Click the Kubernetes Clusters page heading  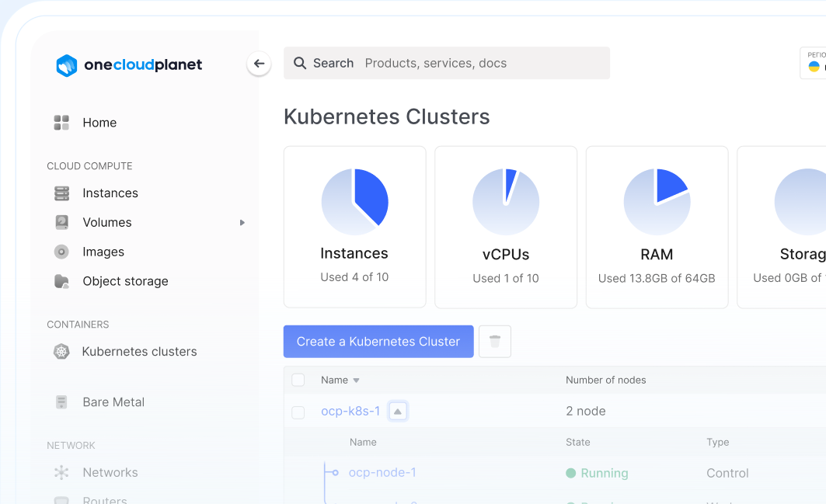[x=387, y=117]
